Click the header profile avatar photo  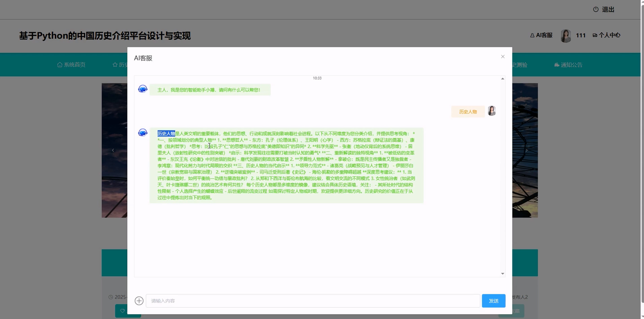point(566,36)
